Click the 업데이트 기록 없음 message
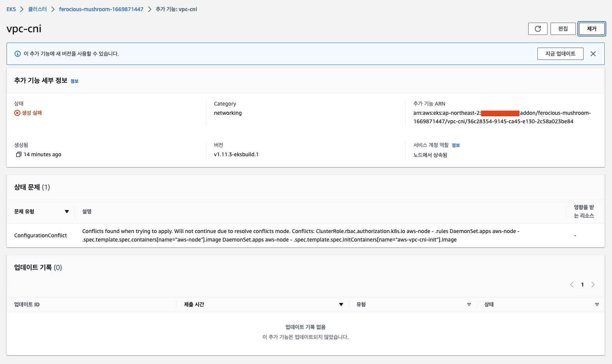This screenshot has height=364, width=612. (x=305, y=327)
